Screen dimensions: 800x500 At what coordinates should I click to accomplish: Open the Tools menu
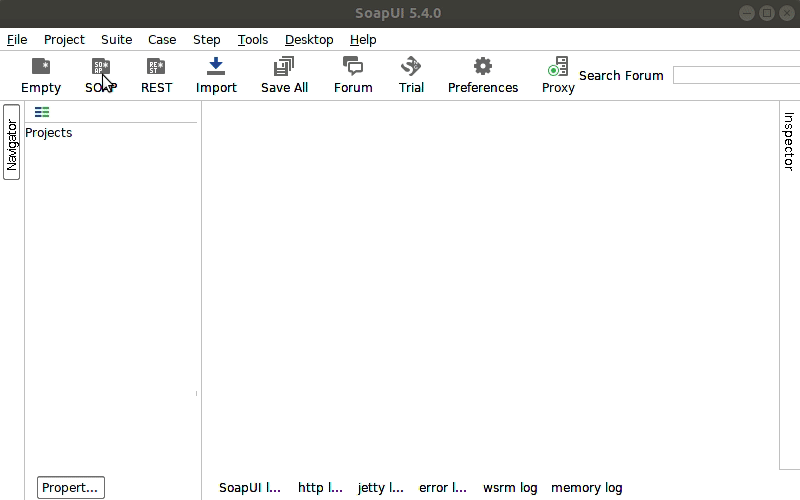coord(253,39)
